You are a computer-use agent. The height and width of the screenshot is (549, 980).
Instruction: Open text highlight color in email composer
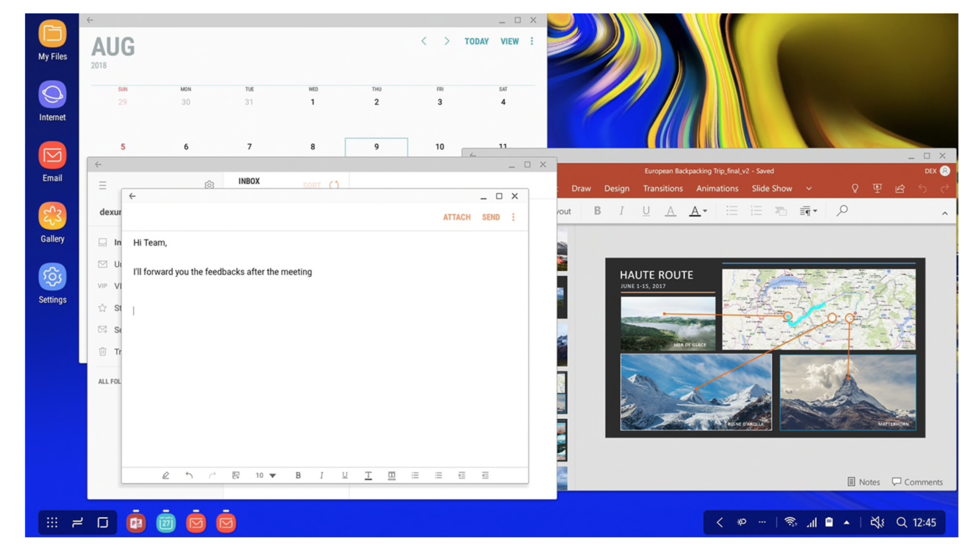click(391, 476)
